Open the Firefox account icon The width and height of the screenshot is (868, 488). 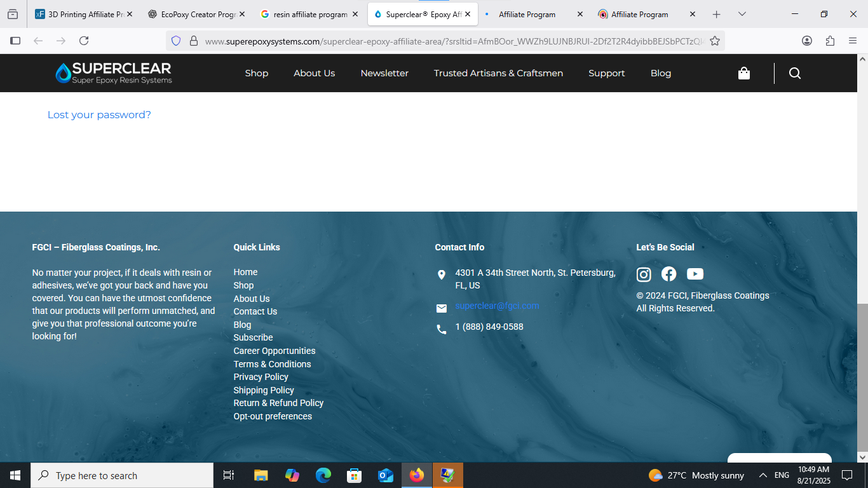click(x=807, y=41)
